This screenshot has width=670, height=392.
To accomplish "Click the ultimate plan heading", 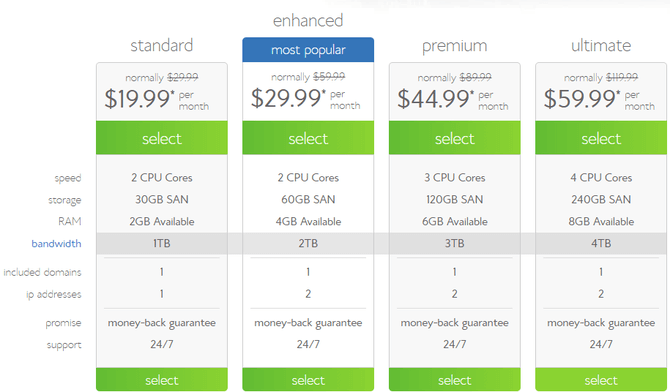I will click(x=601, y=45).
